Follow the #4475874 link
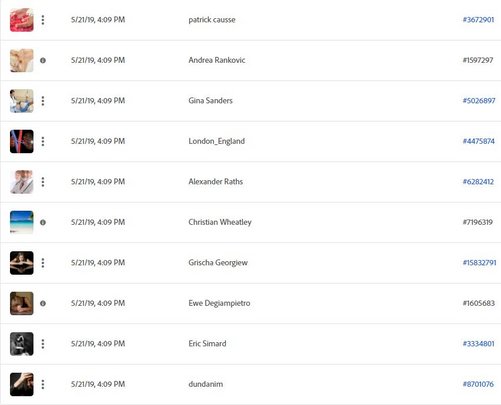Image resolution: width=501 pixels, height=405 pixels. tap(479, 141)
